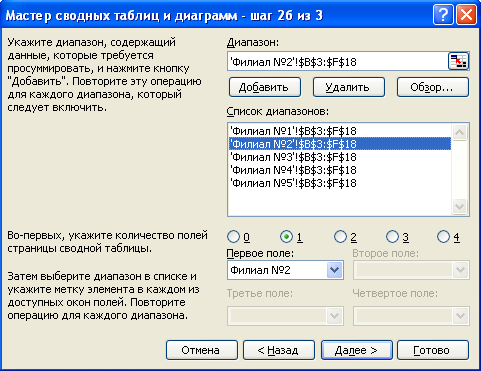Click into the Диапазон input field
This screenshot has width=481, height=371.
coord(337,62)
